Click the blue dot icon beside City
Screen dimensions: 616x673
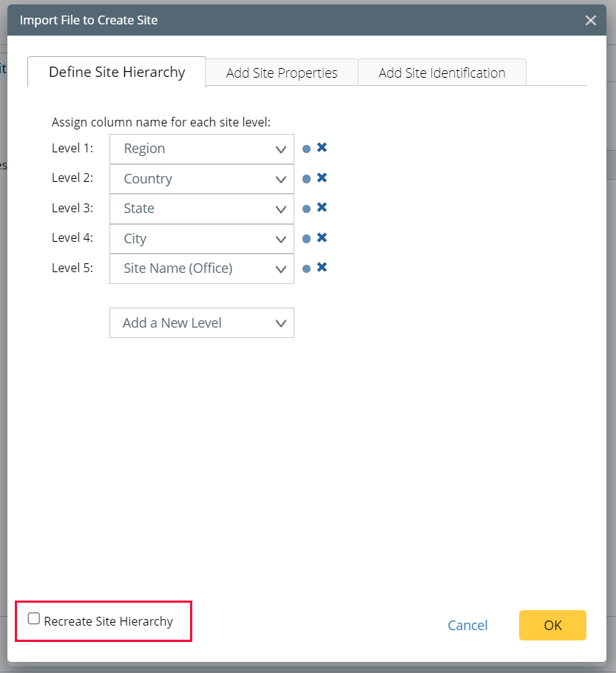[x=306, y=238]
